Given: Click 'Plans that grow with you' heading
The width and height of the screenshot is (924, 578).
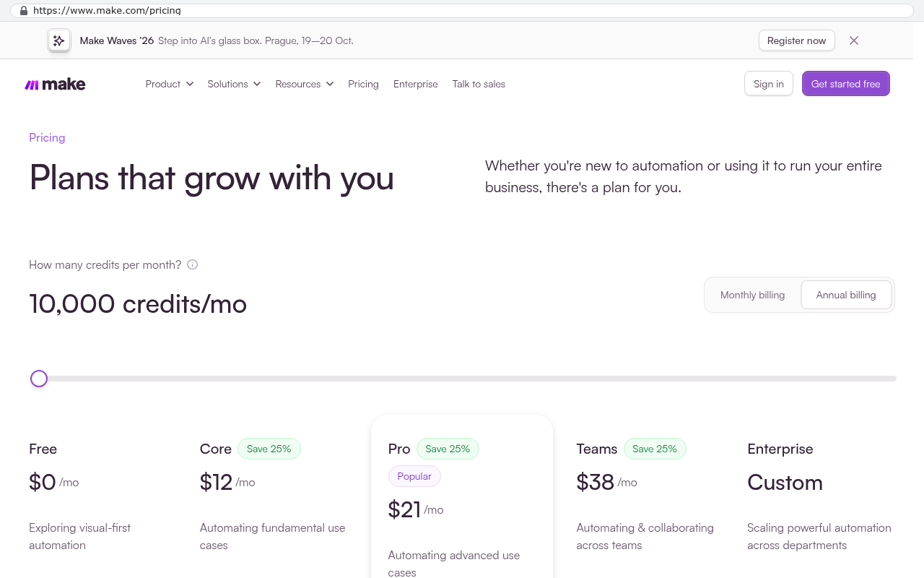Looking at the screenshot, I should [212, 178].
